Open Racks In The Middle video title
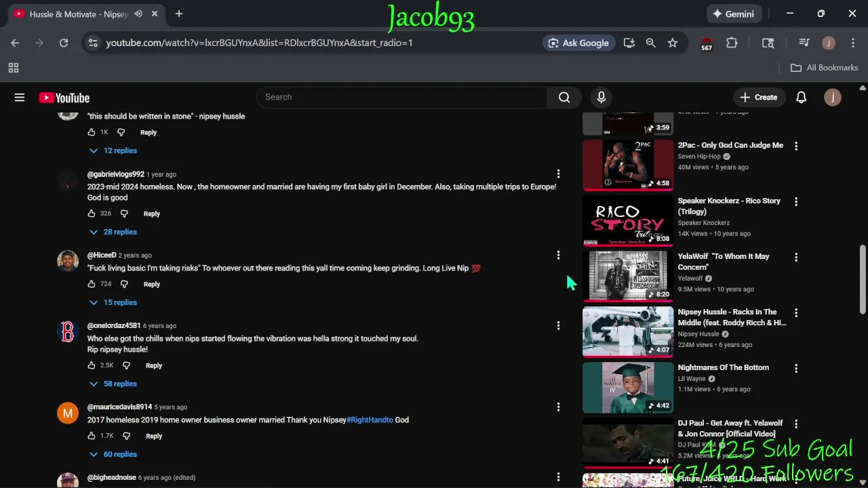 (732, 318)
